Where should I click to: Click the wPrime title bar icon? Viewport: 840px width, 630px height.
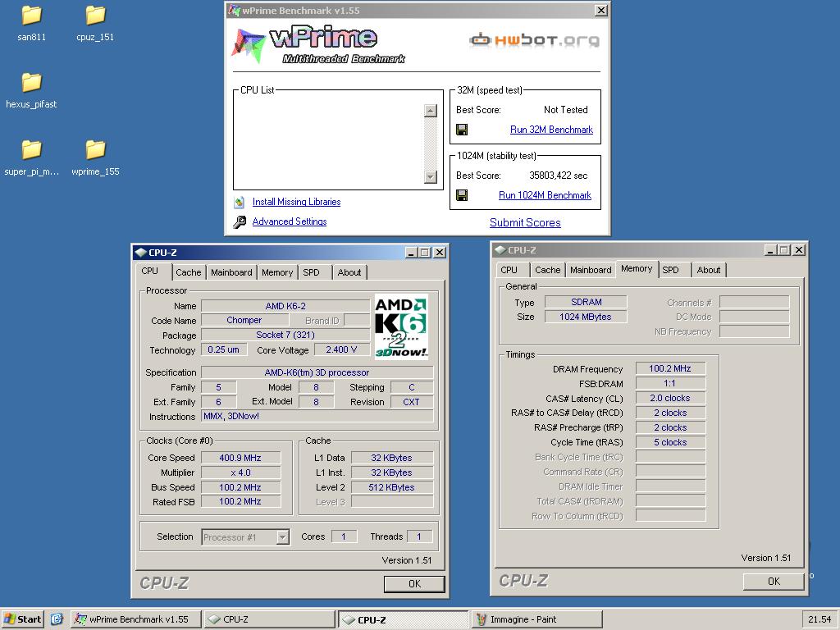pyautogui.click(x=234, y=10)
